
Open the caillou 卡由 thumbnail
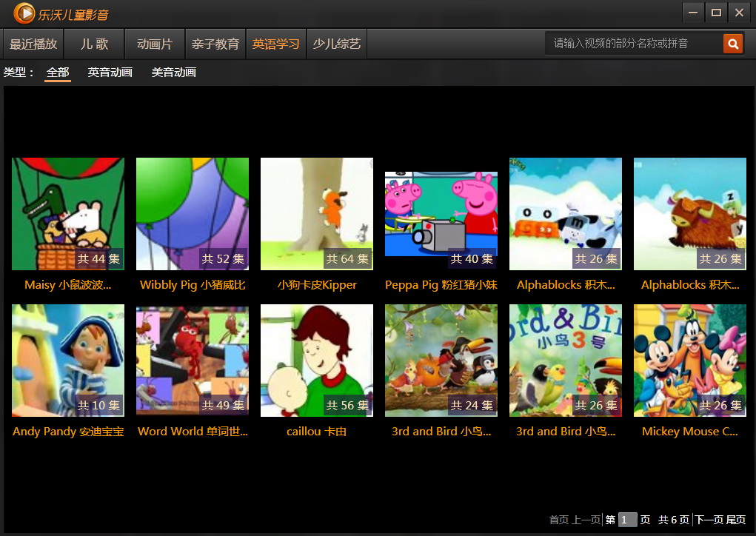[317, 360]
